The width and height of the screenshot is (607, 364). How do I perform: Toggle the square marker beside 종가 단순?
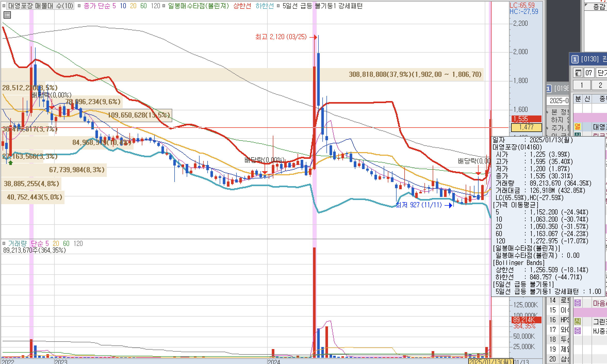tap(79, 6)
